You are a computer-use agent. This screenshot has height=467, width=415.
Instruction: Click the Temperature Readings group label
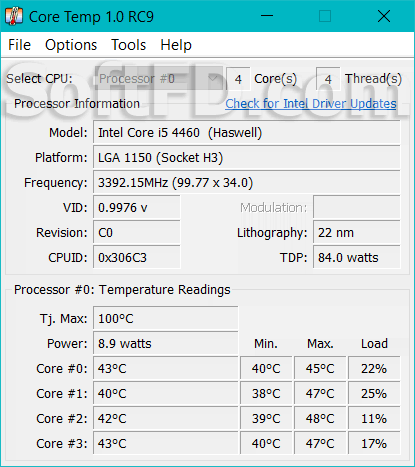122,290
